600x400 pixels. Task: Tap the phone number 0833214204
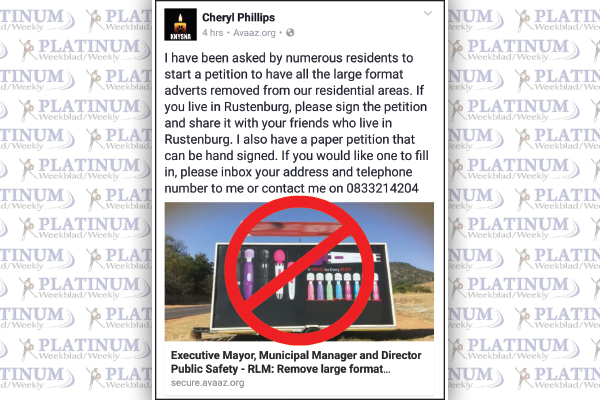(382, 188)
